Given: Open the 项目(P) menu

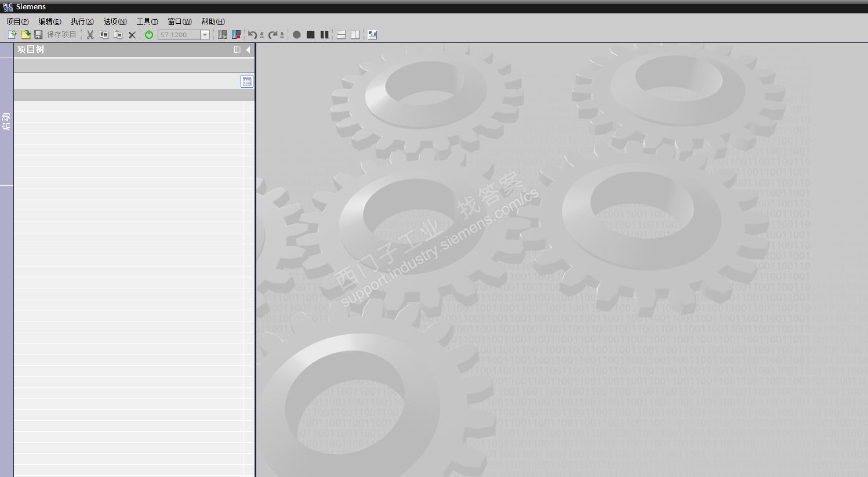Looking at the screenshot, I should pos(17,21).
